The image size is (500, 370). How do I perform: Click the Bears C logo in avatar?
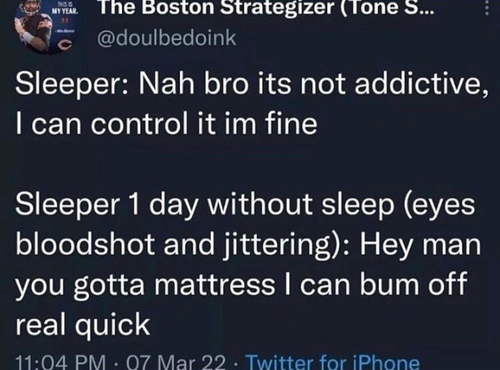tap(67, 44)
